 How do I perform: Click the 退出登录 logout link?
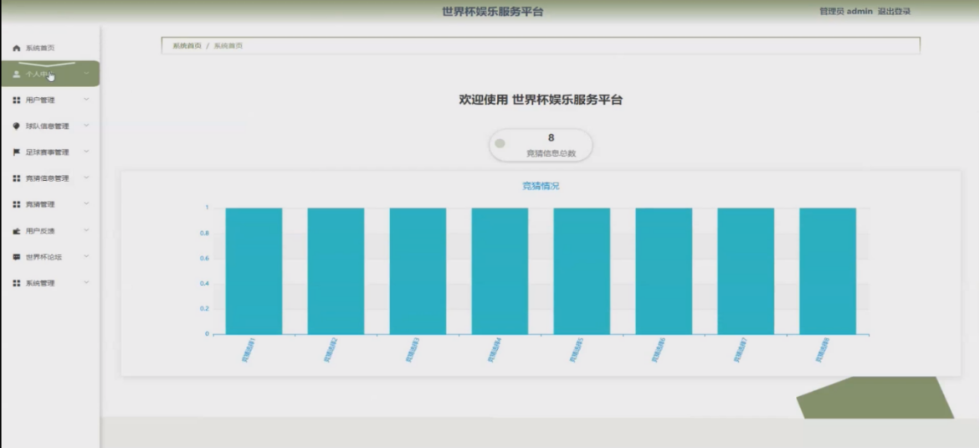click(x=894, y=11)
